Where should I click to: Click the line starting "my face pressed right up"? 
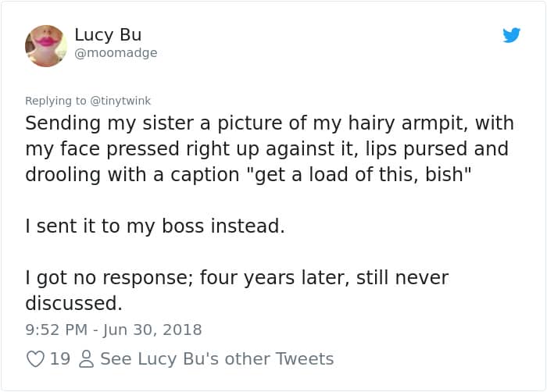266,148
